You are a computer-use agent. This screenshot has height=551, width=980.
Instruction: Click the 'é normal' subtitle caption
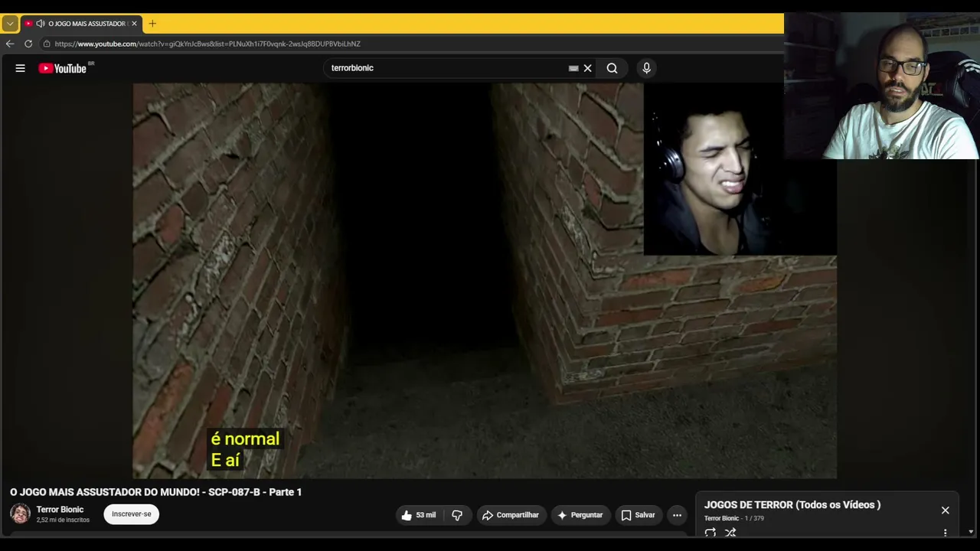point(245,439)
